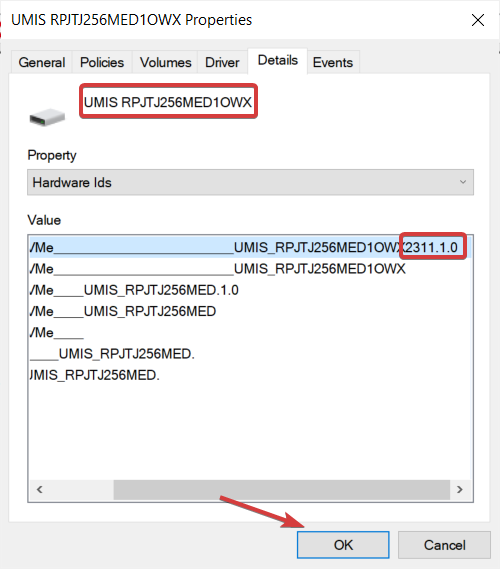The width and height of the screenshot is (500, 569).
Task: Close the Properties dialog window
Action: click(478, 20)
